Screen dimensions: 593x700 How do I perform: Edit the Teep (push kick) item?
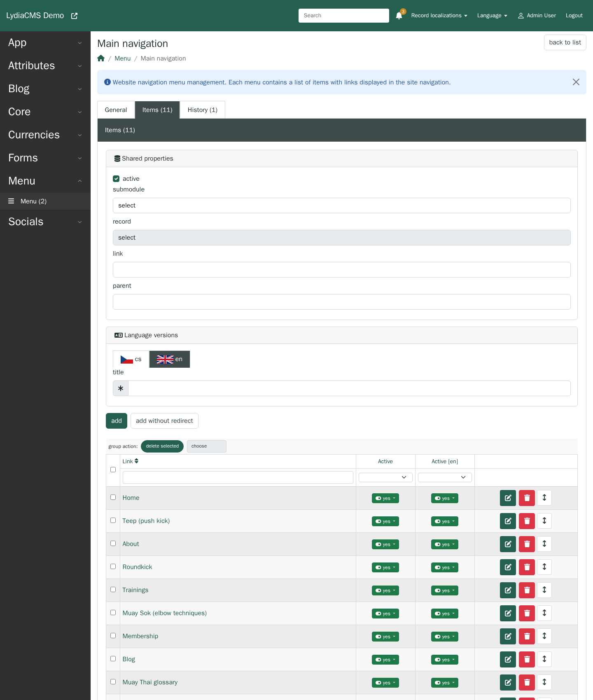pos(508,521)
